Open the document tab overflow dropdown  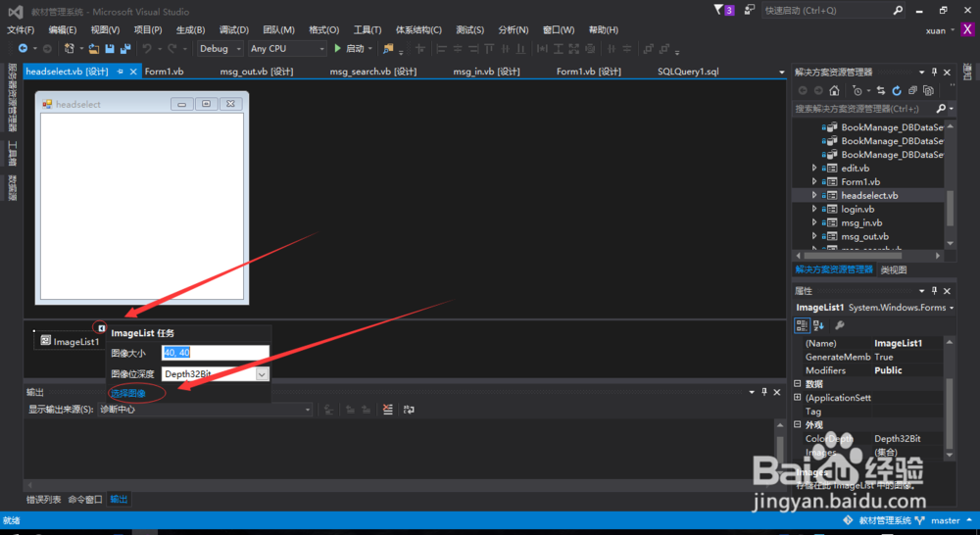(781, 72)
